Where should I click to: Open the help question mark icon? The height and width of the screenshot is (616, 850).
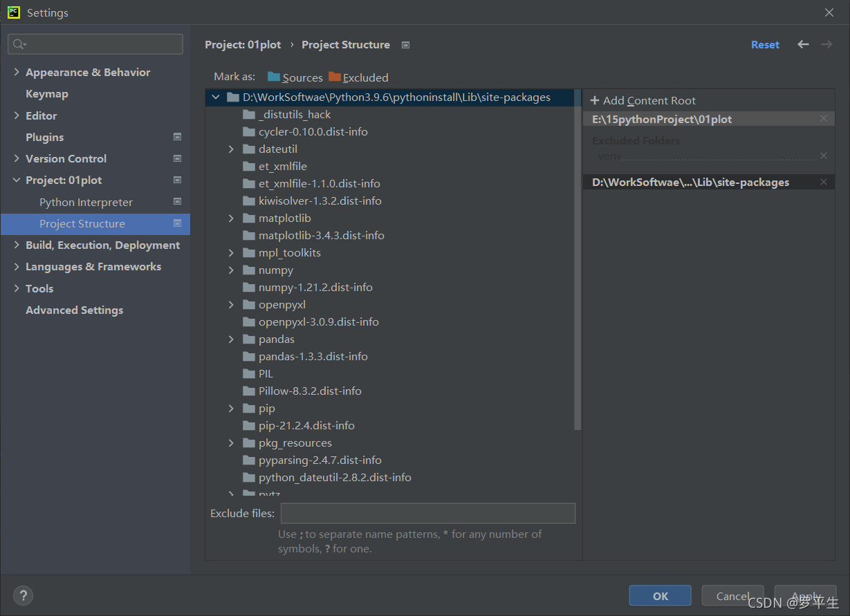click(23, 595)
